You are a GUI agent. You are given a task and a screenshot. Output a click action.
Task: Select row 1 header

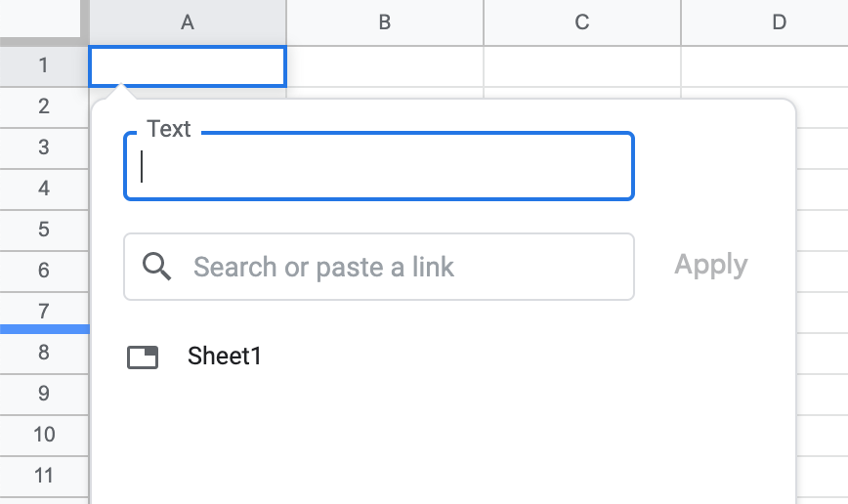[x=44, y=65]
